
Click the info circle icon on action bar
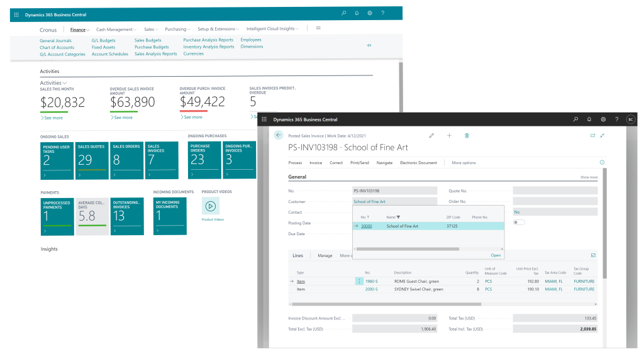point(602,162)
